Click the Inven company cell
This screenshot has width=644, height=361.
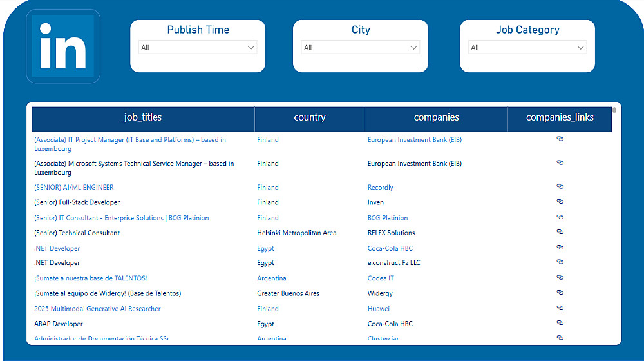point(375,202)
